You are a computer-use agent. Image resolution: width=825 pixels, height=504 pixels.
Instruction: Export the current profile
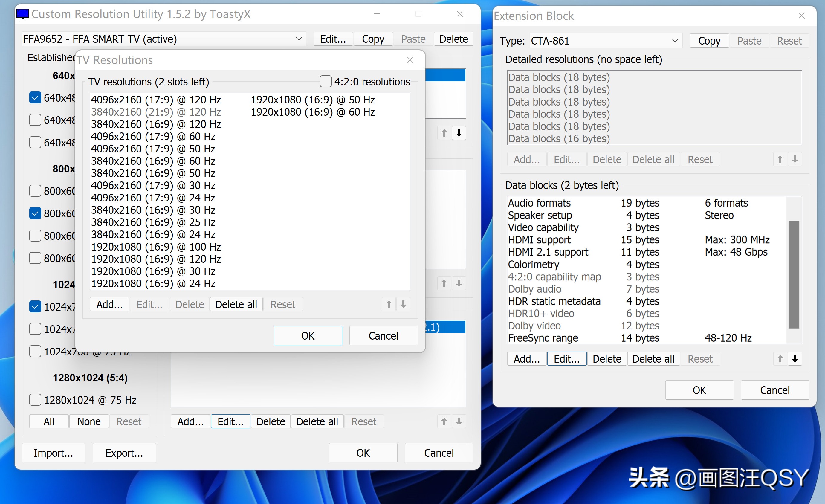(124, 453)
